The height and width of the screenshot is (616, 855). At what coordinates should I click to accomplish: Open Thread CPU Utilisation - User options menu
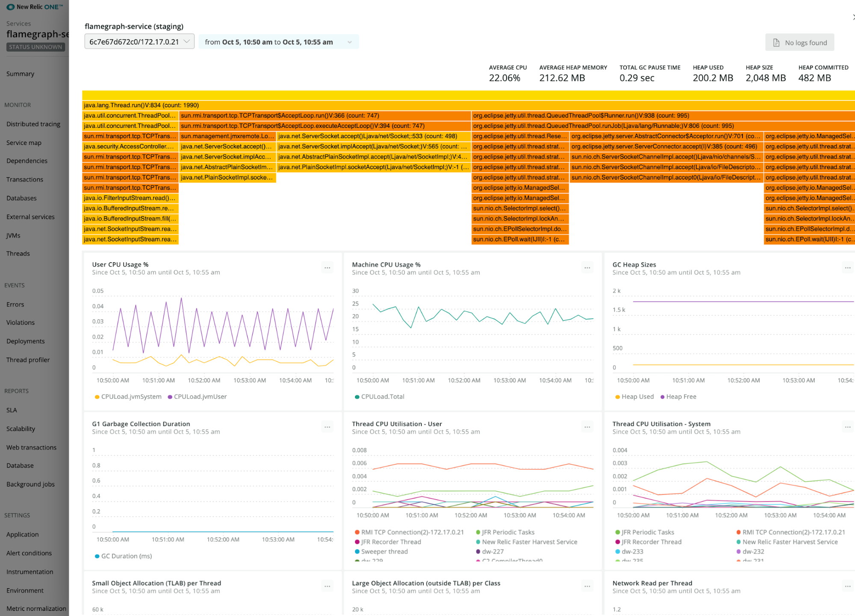[x=587, y=427]
